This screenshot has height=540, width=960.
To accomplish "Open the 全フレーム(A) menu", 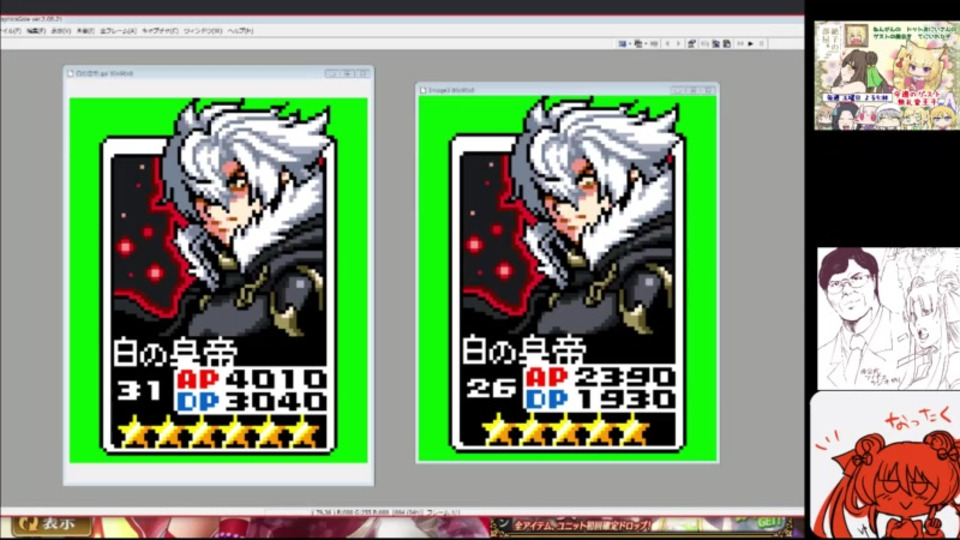I will (x=118, y=31).
